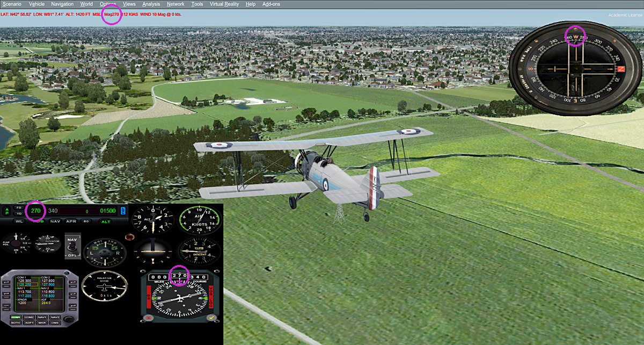Open the Navigation menu
644x345 pixels.
62,4
